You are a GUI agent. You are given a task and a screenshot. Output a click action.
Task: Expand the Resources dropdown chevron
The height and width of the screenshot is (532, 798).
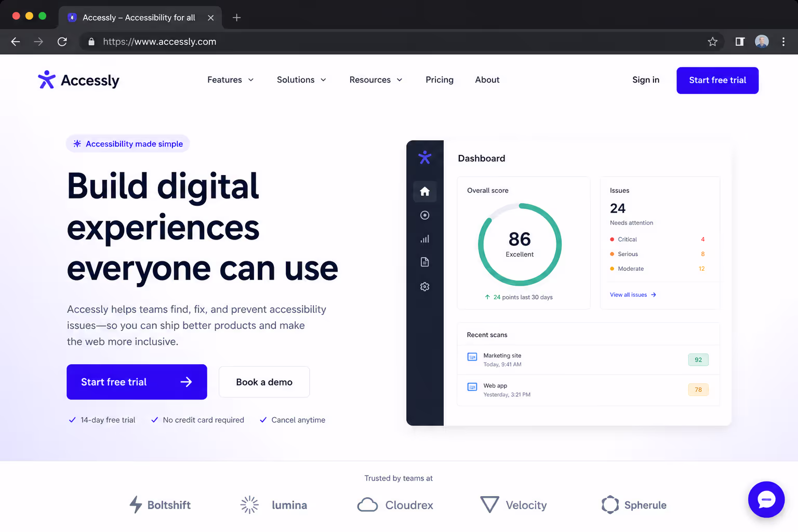[x=400, y=80]
